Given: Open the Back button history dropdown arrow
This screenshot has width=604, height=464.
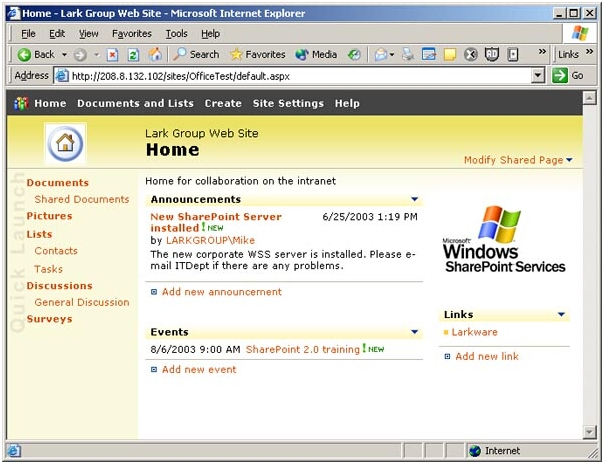Looking at the screenshot, I should pos(64,55).
